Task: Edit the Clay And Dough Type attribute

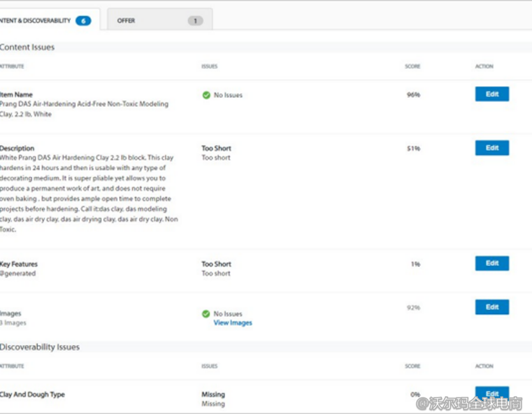Action: [x=492, y=394]
